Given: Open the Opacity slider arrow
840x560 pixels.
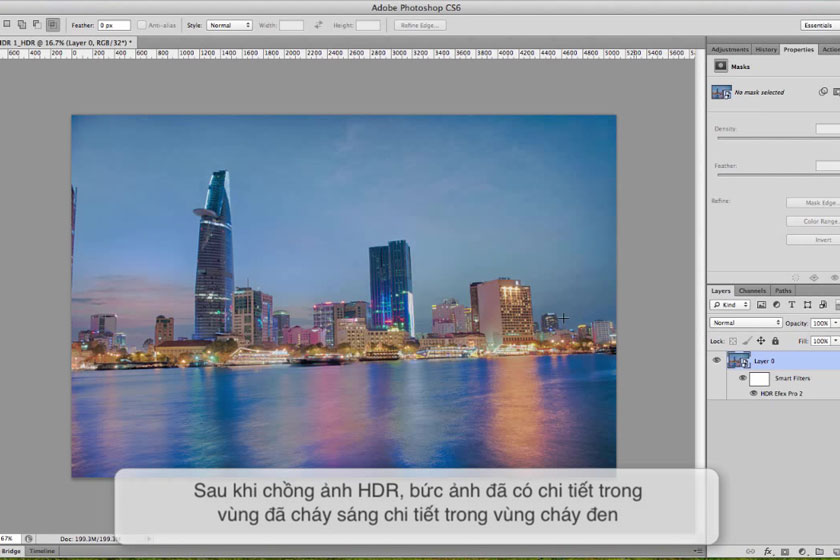Looking at the screenshot, I should tap(835, 323).
